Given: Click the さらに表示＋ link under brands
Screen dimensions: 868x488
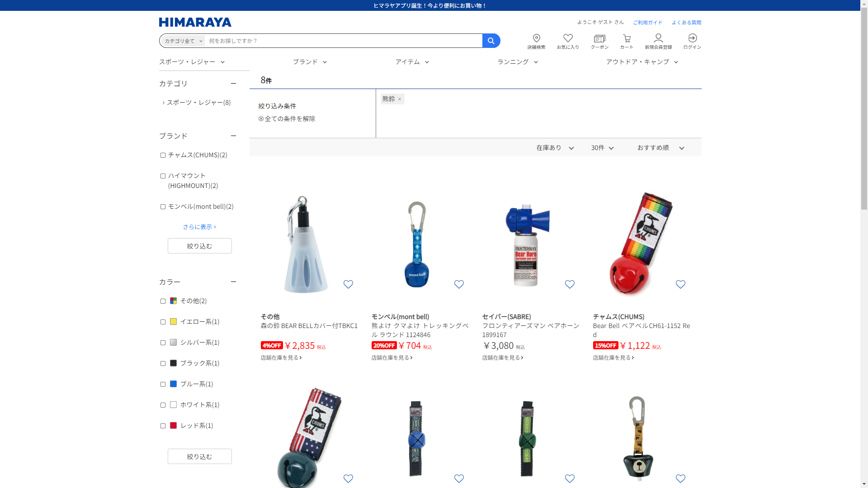Looking at the screenshot, I should point(199,227).
